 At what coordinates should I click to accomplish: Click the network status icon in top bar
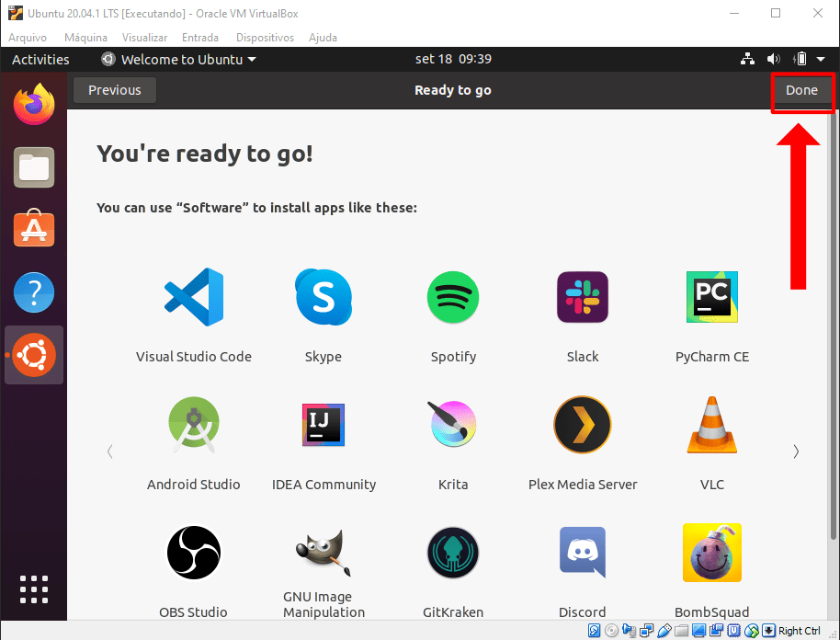click(x=747, y=59)
